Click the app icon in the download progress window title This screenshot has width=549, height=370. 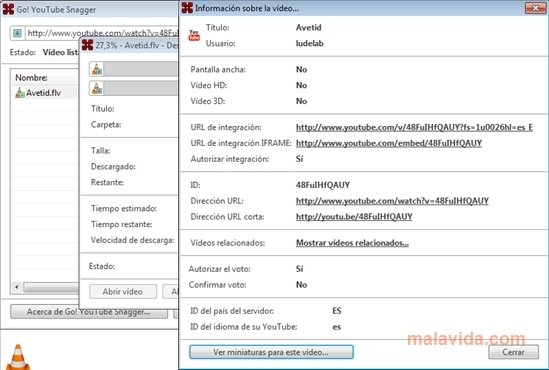pos(88,45)
